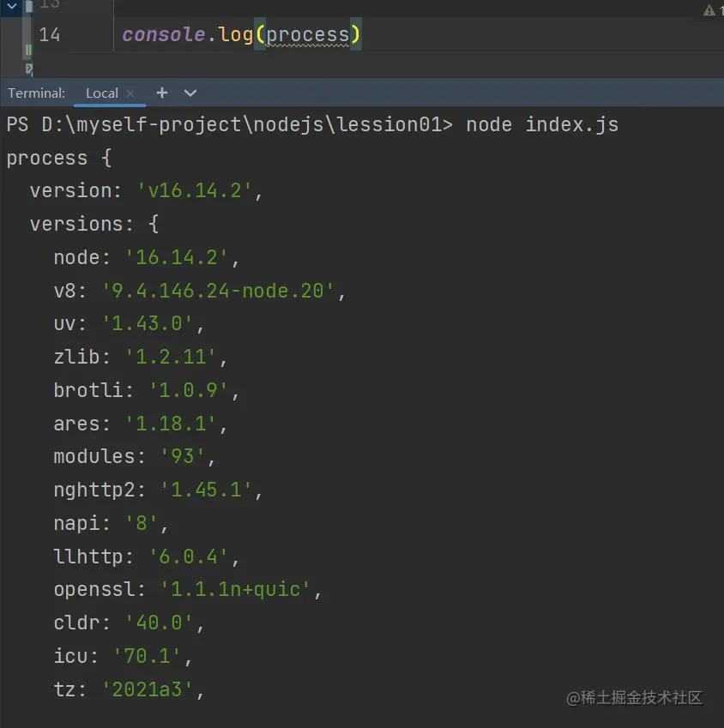Viewport: 724px width, 728px height.
Task: Click the ares value '1.18.1'
Action: coord(171,424)
